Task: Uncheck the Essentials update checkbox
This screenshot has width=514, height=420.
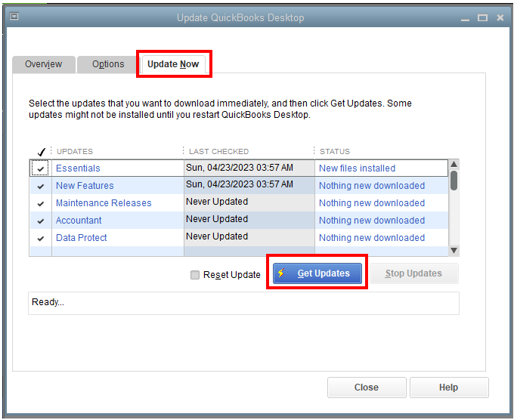Action: click(x=40, y=168)
